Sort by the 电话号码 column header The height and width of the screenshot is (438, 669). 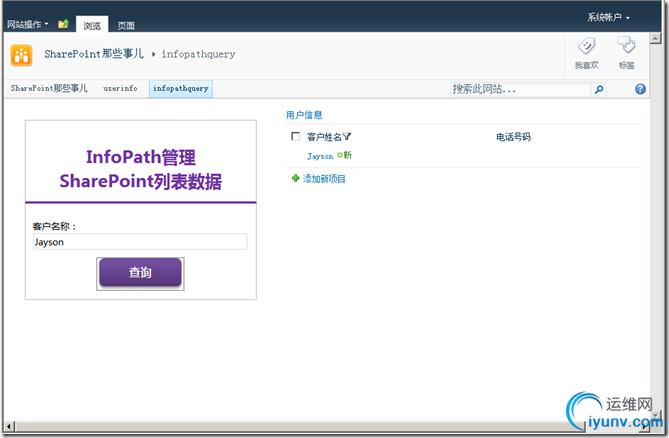[x=513, y=137]
